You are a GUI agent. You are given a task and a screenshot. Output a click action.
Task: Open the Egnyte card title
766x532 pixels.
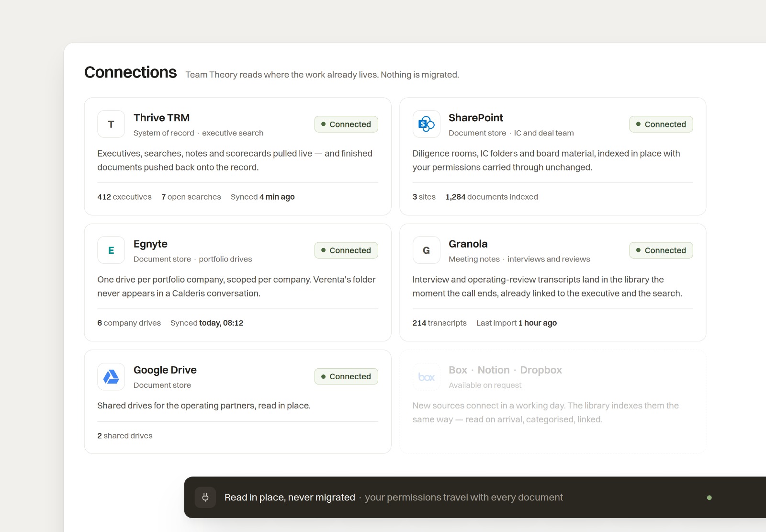click(x=150, y=244)
